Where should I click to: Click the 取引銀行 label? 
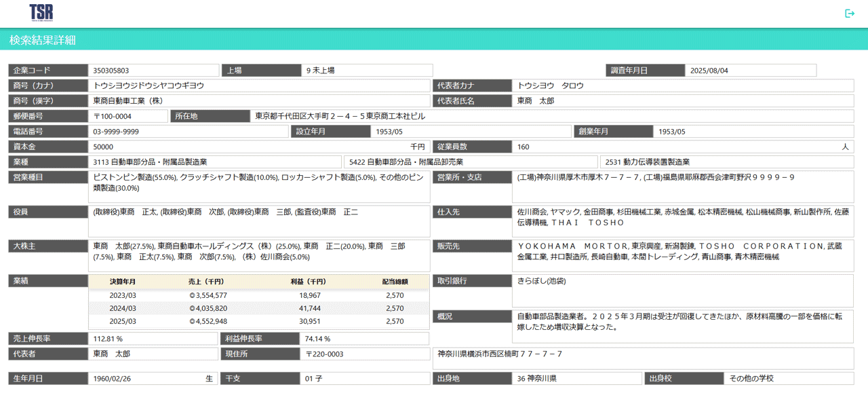point(472,281)
